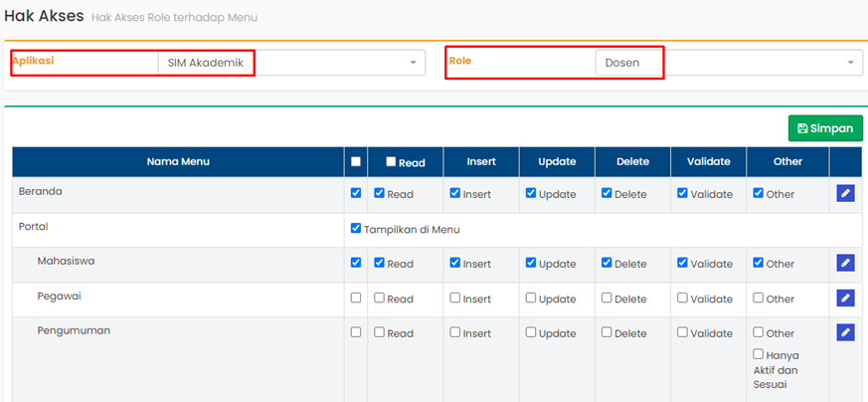Enable Insert permission for Pengumuman
Viewport: 868px width, 402px height.
(455, 332)
